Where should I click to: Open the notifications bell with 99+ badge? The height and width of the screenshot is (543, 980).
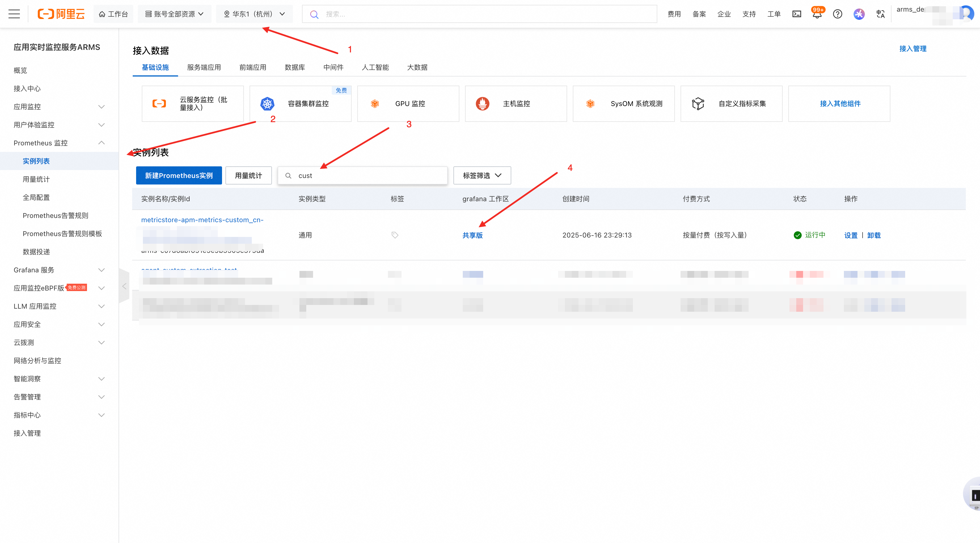coord(817,14)
